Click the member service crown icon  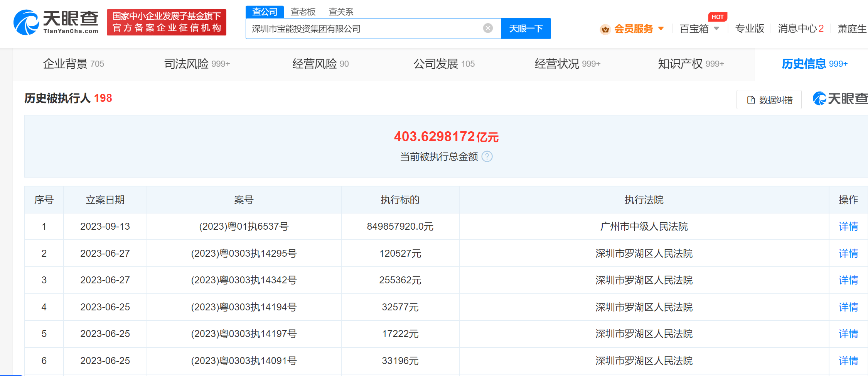click(x=605, y=29)
